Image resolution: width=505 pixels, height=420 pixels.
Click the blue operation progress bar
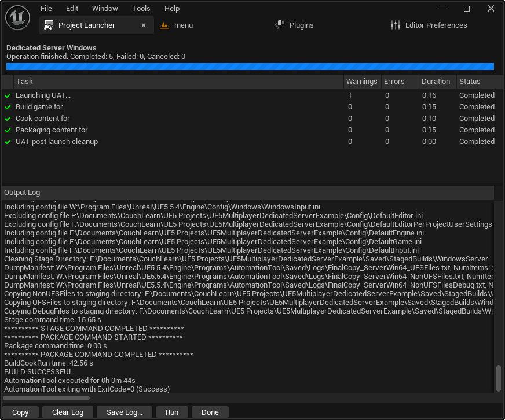click(250, 67)
